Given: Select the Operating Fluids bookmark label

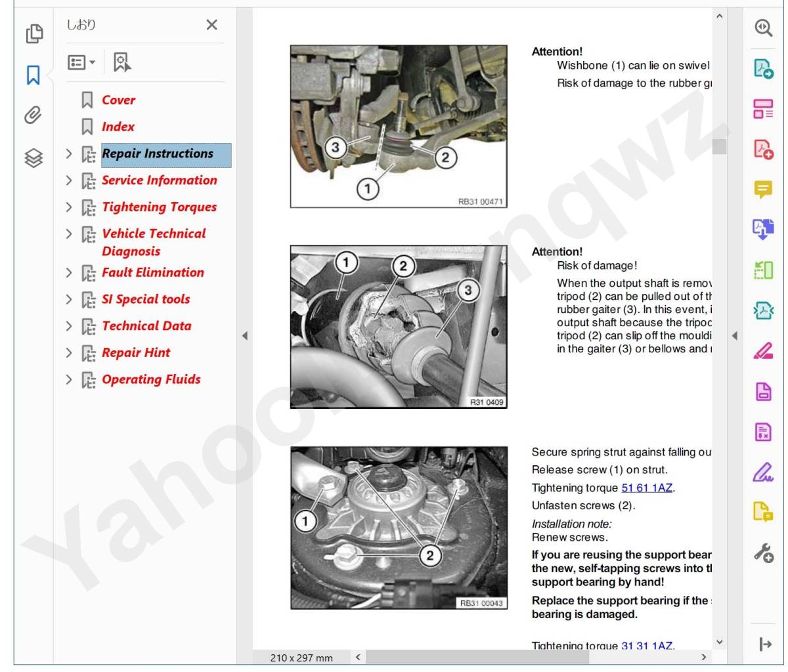Looking at the screenshot, I should pyautogui.click(x=151, y=379).
